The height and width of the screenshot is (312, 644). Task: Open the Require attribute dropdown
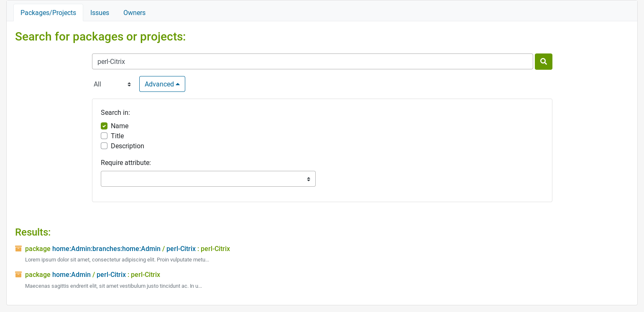tap(208, 178)
